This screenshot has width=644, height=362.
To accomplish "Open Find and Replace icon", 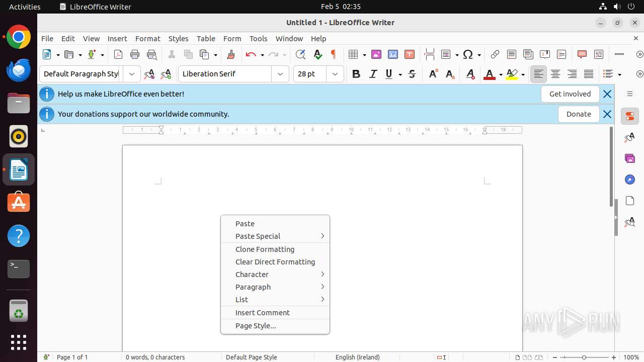I will tap(300, 54).
